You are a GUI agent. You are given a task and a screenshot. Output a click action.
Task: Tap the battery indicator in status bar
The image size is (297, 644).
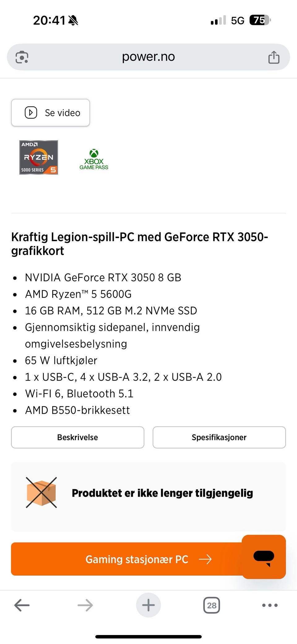[259, 20]
